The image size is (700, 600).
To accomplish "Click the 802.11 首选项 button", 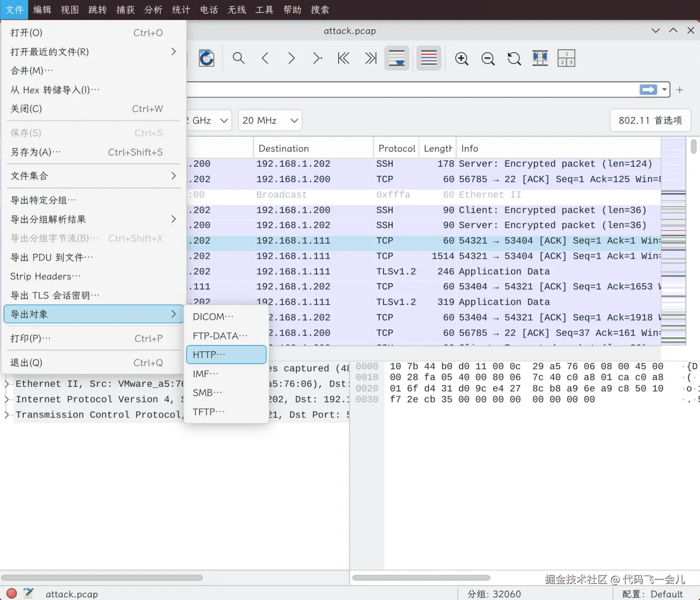I will [650, 120].
